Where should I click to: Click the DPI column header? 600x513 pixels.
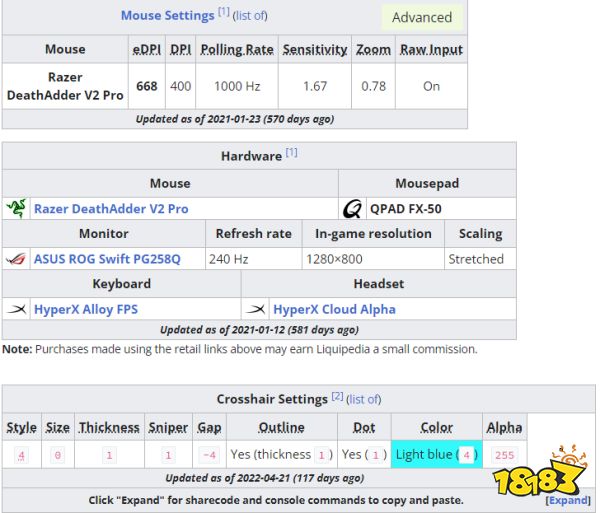pyautogui.click(x=180, y=49)
